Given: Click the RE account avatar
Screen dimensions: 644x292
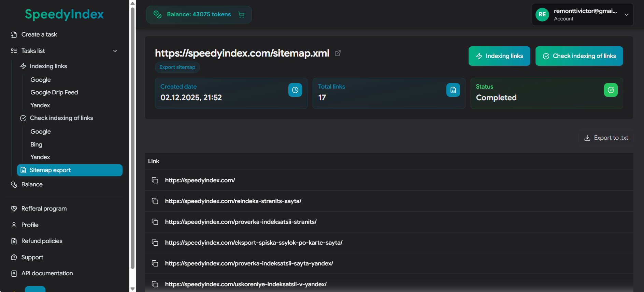Looking at the screenshot, I should pos(542,15).
